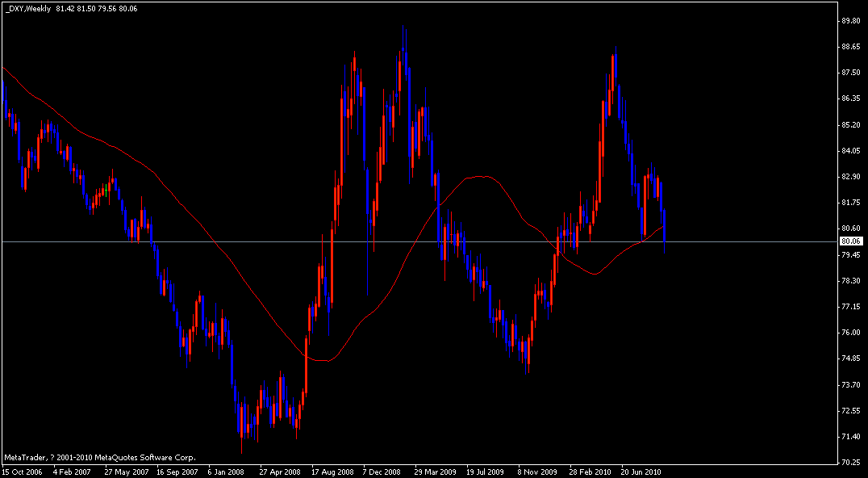868x478 pixels.
Task: Select the current price label 80.06
Action: (x=849, y=241)
